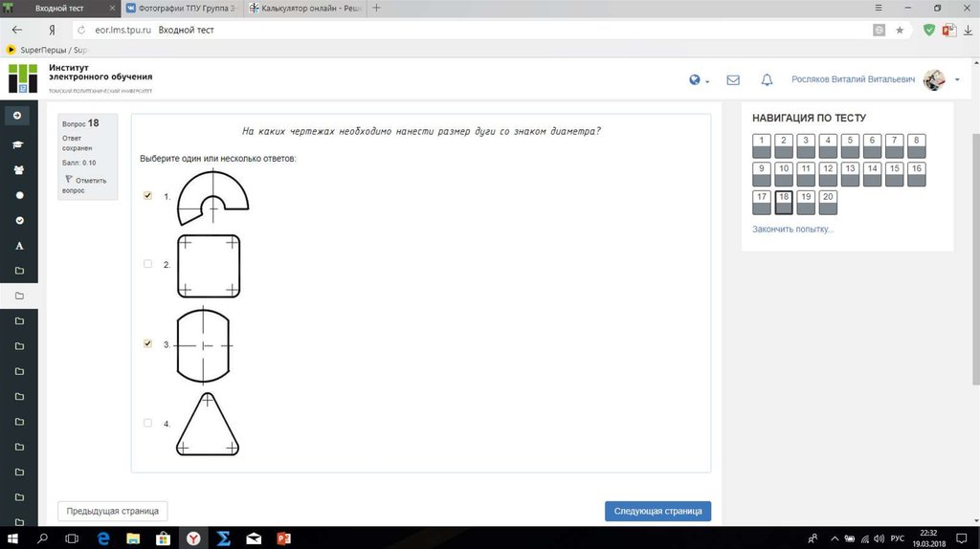Open the graduation cap sidebar icon

point(18,144)
